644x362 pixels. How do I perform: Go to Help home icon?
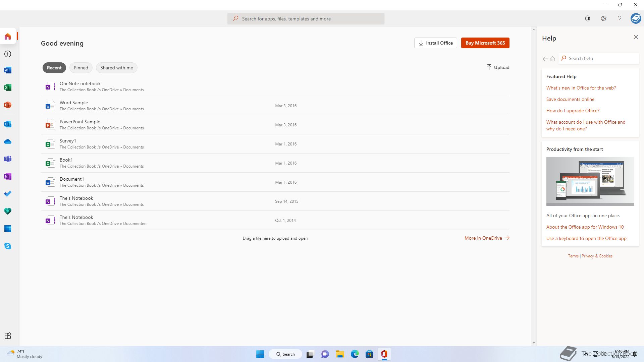tap(552, 59)
